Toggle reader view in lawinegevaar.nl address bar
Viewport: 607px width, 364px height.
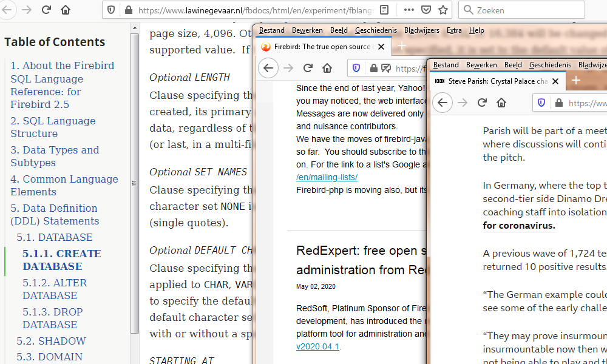coord(384,10)
